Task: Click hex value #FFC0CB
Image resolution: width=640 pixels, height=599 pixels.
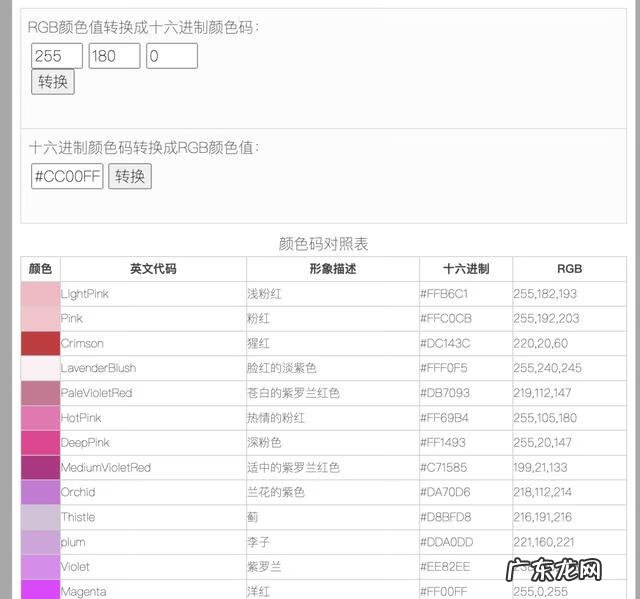Action: click(x=446, y=319)
